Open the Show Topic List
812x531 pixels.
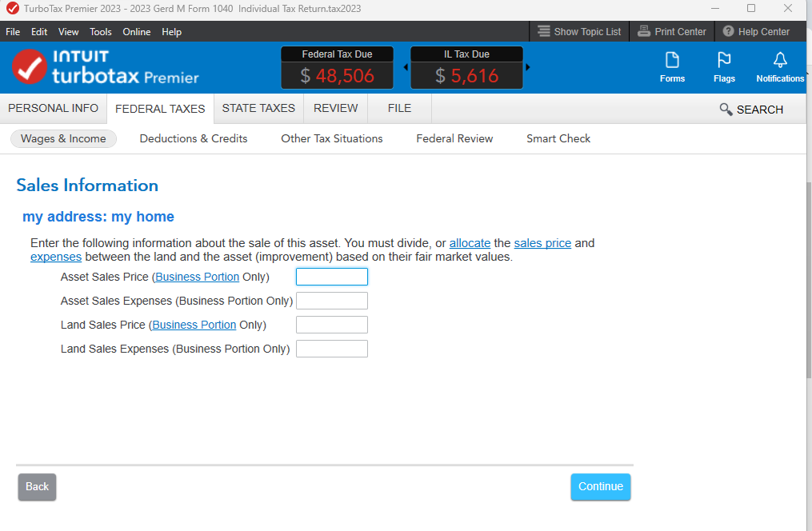pyautogui.click(x=579, y=32)
